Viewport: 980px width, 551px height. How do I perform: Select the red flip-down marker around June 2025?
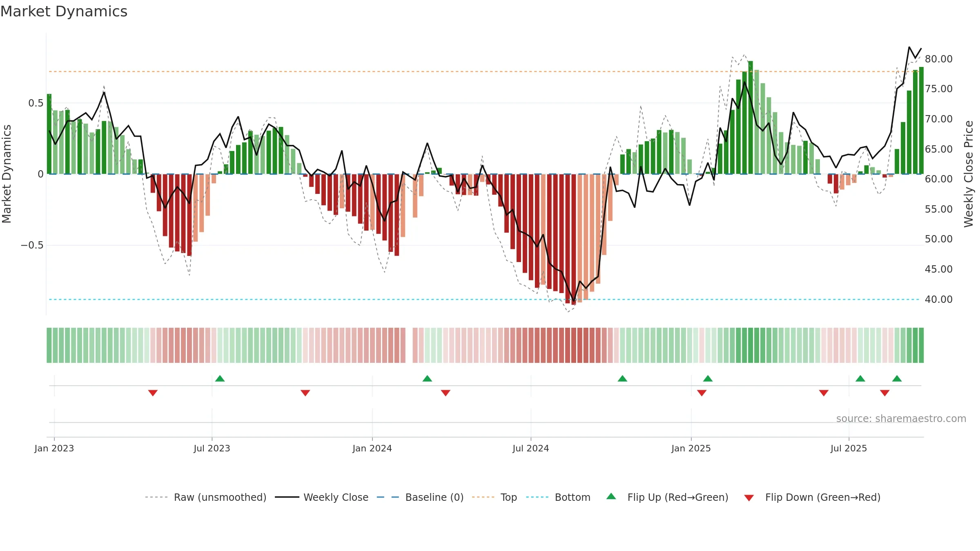click(x=824, y=393)
